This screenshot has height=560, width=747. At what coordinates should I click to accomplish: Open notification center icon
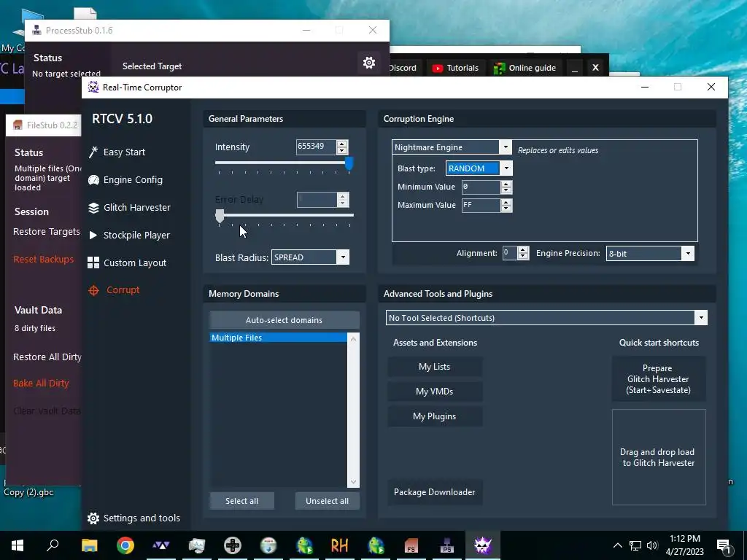(x=724, y=545)
